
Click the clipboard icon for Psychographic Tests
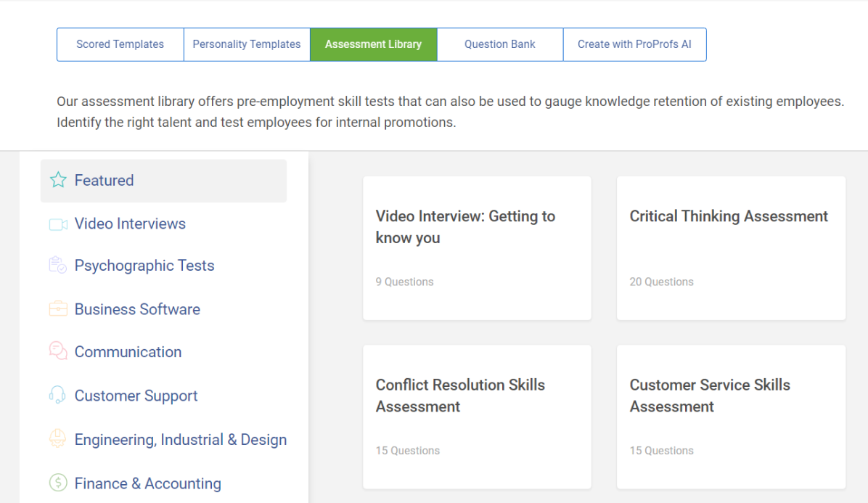[58, 266]
